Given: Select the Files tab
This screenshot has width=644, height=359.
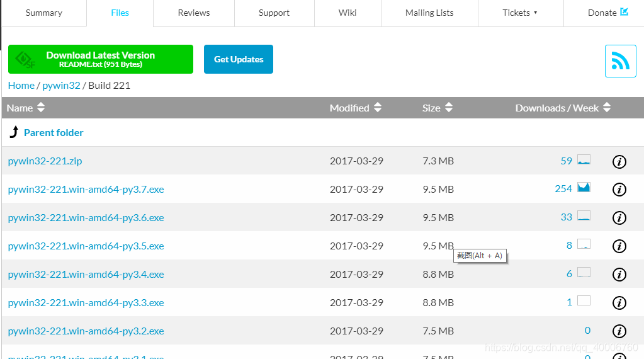Looking at the screenshot, I should (120, 13).
